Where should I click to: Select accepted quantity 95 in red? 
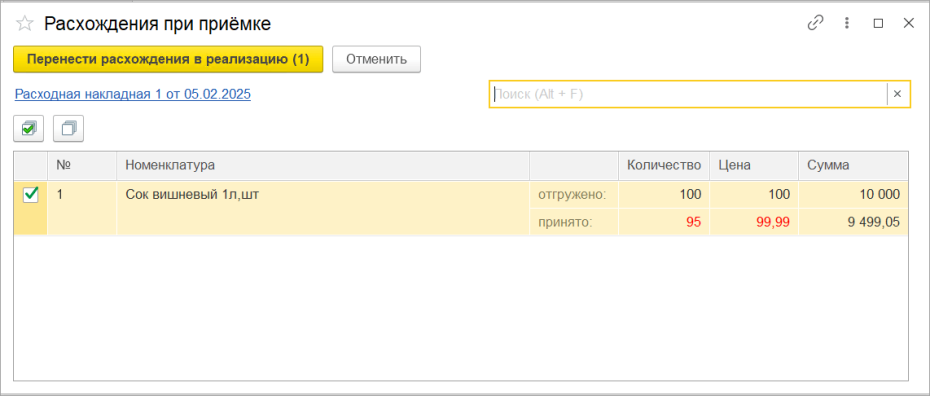pos(664,222)
